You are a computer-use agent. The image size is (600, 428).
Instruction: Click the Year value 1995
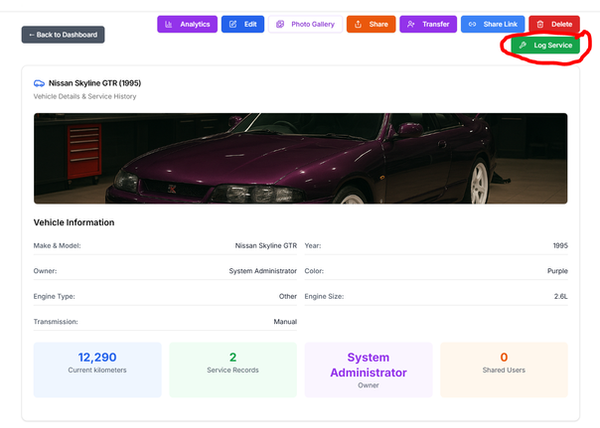click(x=560, y=246)
